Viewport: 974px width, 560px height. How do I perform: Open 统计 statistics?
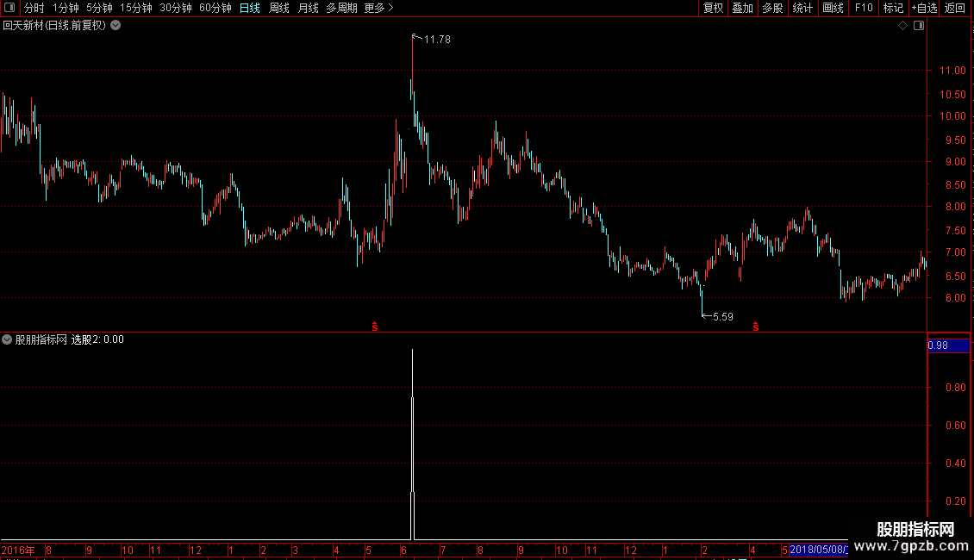[x=802, y=8]
